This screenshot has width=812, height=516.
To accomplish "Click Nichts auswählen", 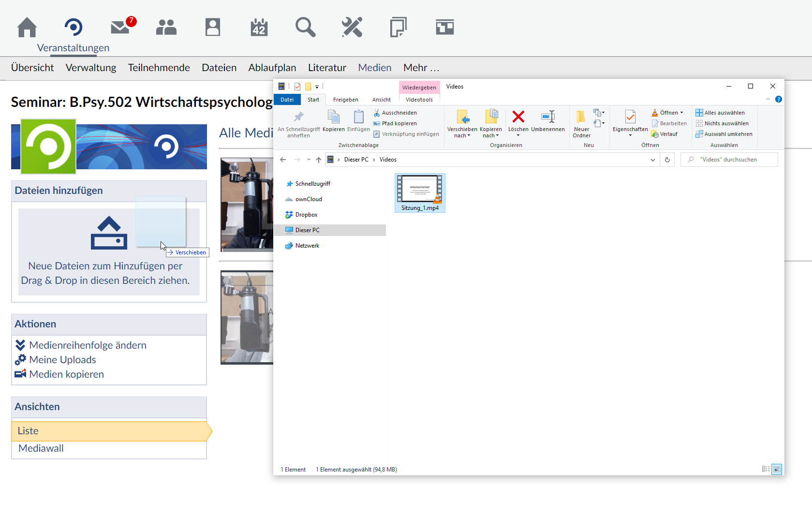I will point(722,123).
